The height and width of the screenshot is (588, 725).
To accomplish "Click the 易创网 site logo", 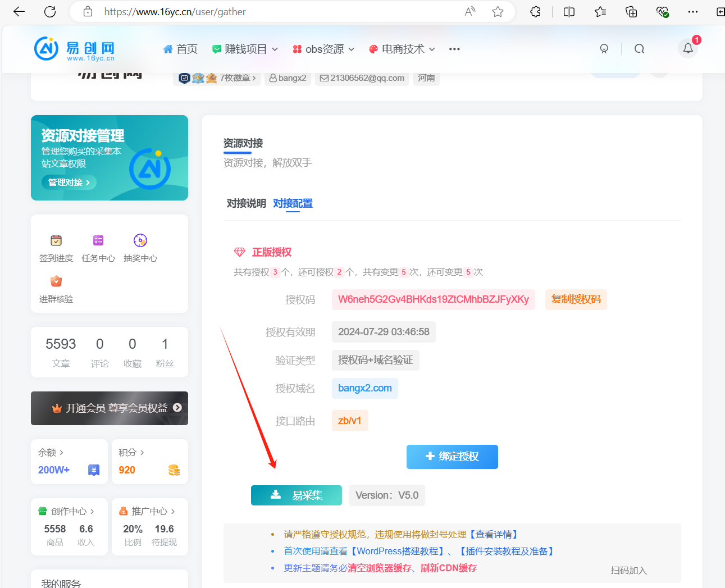I will click(75, 49).
